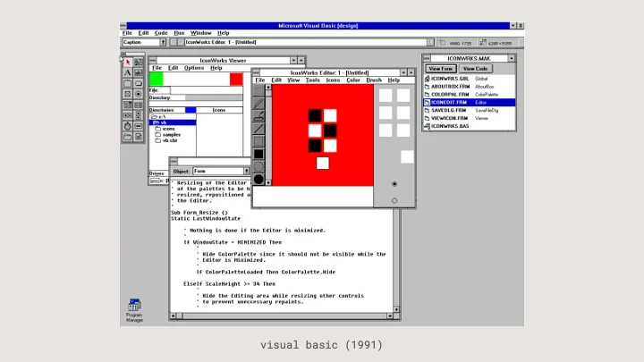Click the unselected radio button in Editor form
This screenshot has height=362, width=644.
pyautogui.click(x=394, y=201)
